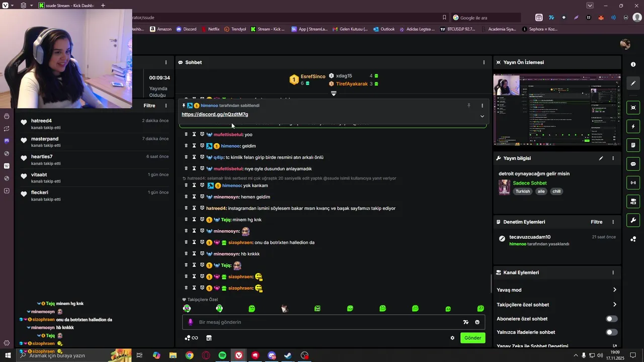Click the camera icon in right sidebar
The image size is (644, 362).
pos(633,202)
